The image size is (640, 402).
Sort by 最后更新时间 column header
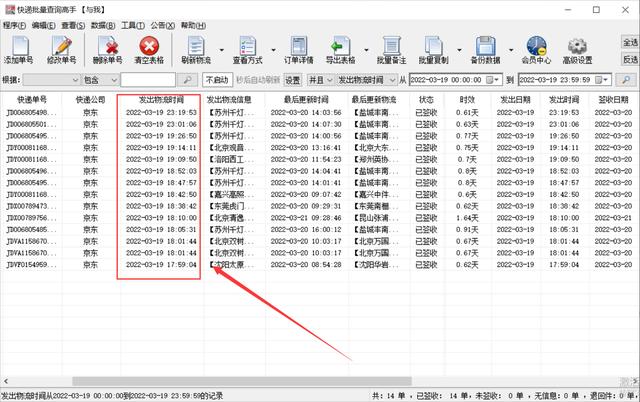point(306,100)
